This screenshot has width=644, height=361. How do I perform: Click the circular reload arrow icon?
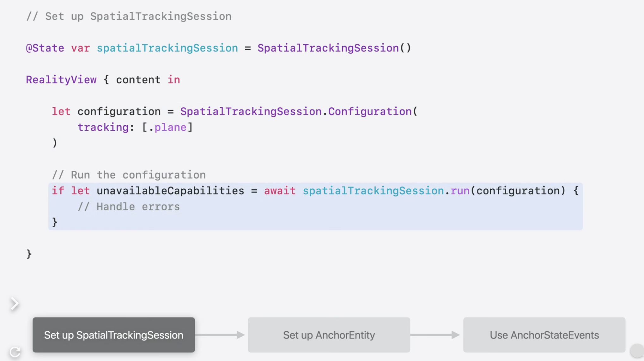click(15, 352)
